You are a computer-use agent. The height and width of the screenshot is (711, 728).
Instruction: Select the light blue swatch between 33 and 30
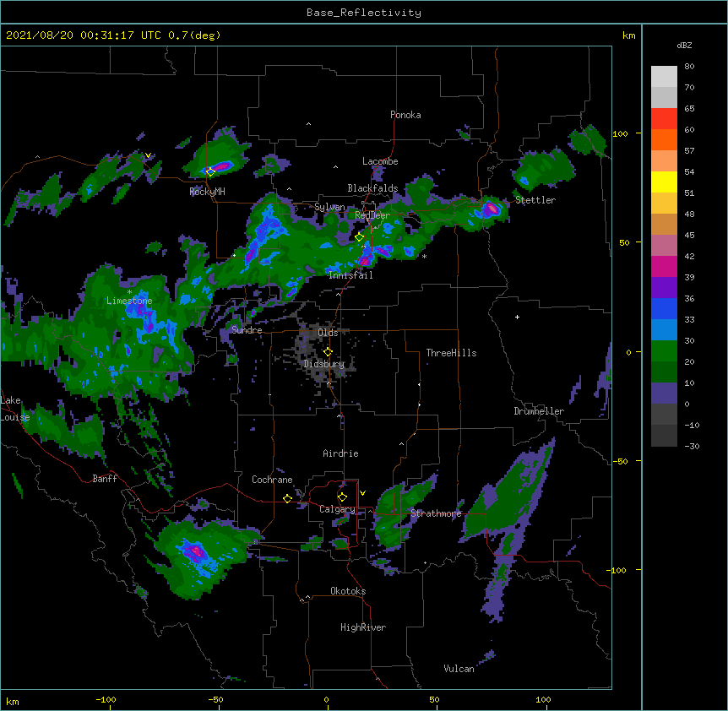click(x=664, y=329)
